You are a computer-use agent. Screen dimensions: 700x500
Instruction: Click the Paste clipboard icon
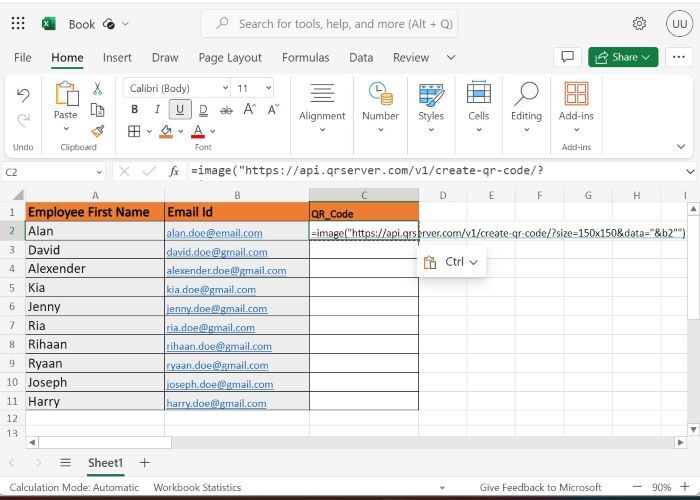click(x=66, y=94)
